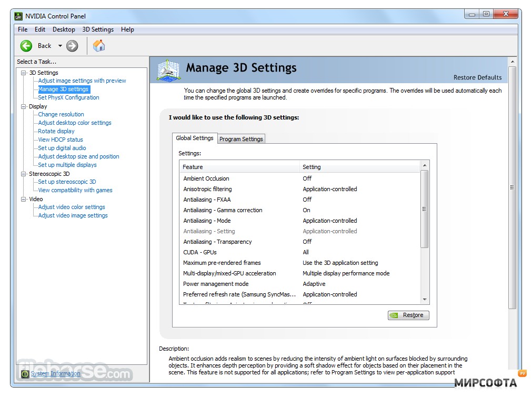532x397 pixels.
Task: Select the Ambient Occlusion feature row
Action: point(300,178)
